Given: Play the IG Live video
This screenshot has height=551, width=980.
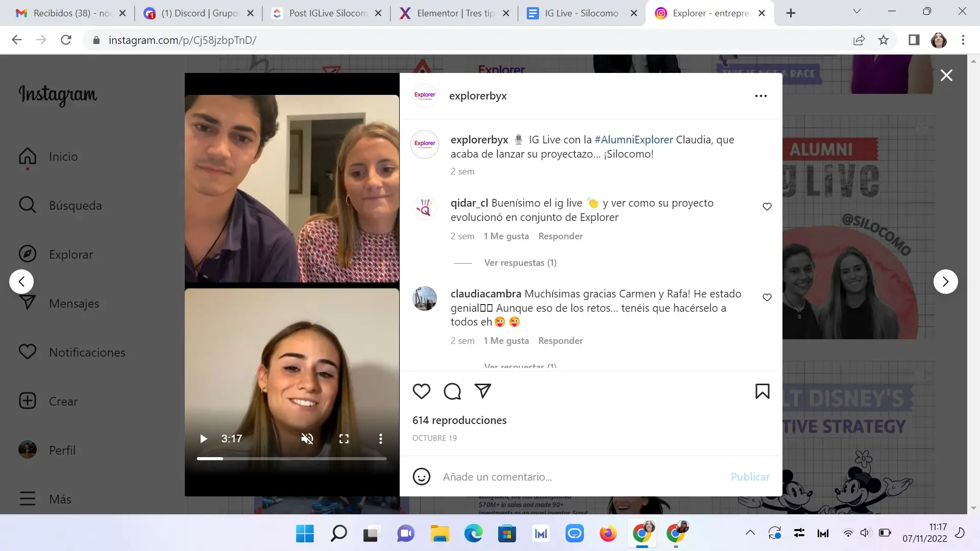Looking at the screenshot, I should (x=204, y=439).
